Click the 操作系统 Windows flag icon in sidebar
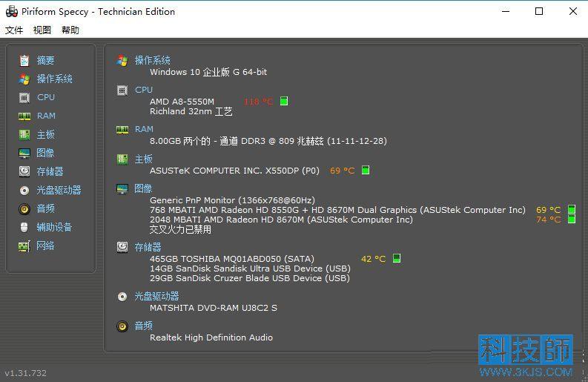This screenshot has height=382, width=588. point(24,79)
